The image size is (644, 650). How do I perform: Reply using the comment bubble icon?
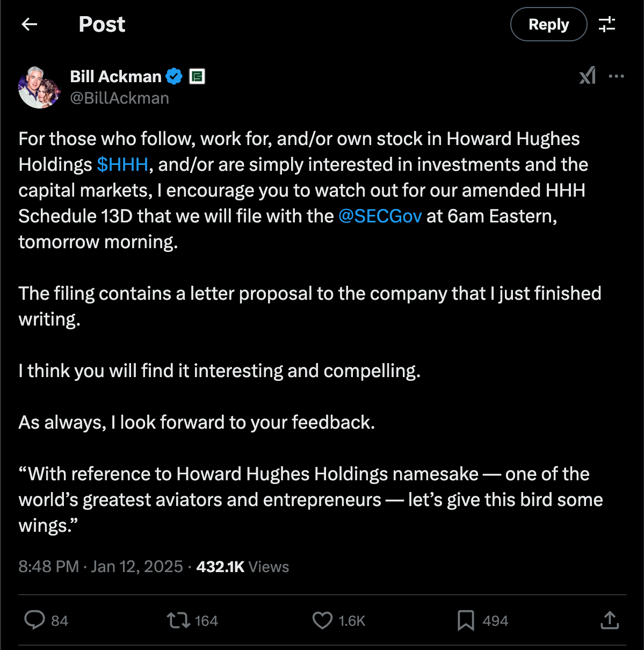pyautogui.click(x=34, y=620)
